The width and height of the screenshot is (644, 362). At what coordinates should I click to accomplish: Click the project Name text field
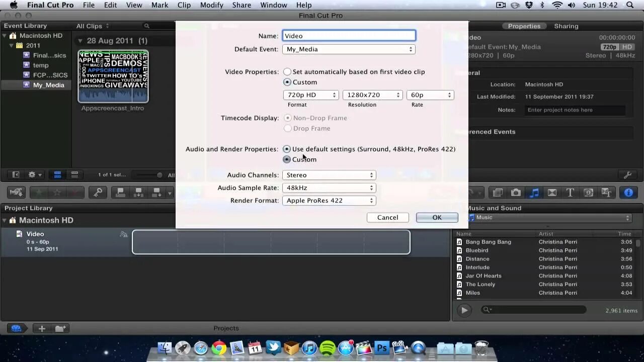(349, 36)
